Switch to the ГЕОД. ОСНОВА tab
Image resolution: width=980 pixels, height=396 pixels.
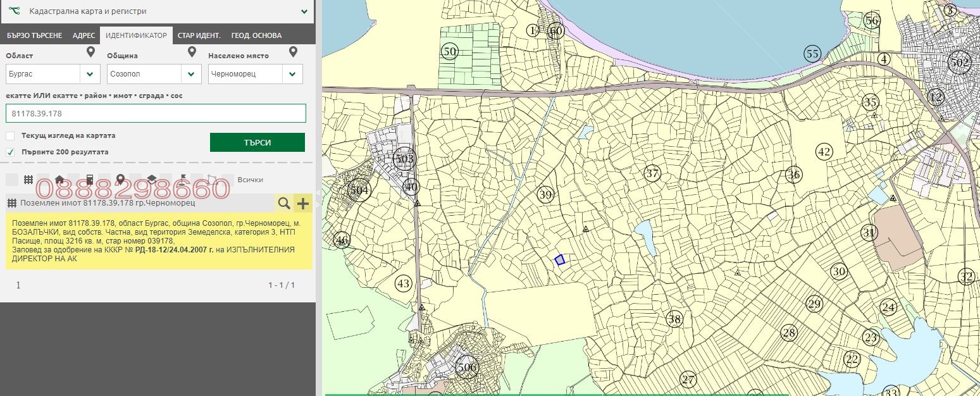tap(256, 35)
